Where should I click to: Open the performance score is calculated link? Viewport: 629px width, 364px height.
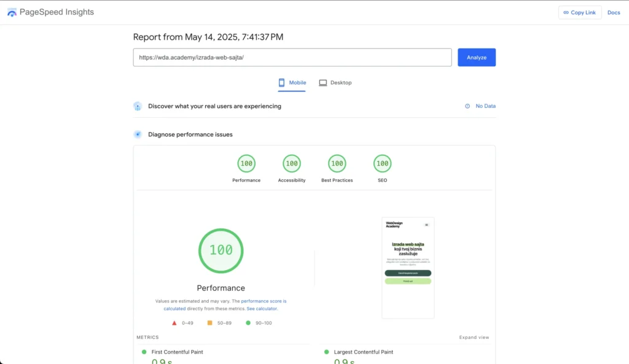[x=225, y=304]
